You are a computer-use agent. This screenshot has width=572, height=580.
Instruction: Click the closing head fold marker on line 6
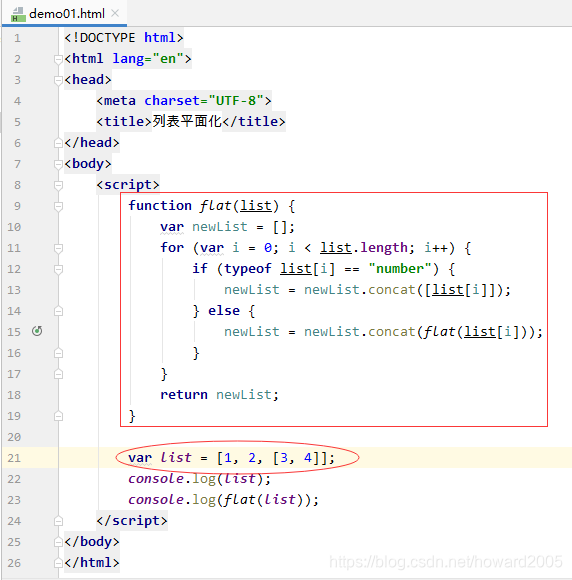pyautogui.click(x=58, y=143)
